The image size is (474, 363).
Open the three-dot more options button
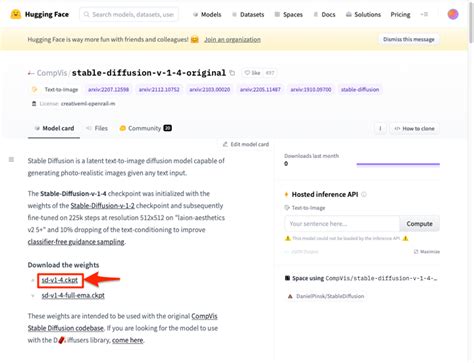click(x=380, y=128)
